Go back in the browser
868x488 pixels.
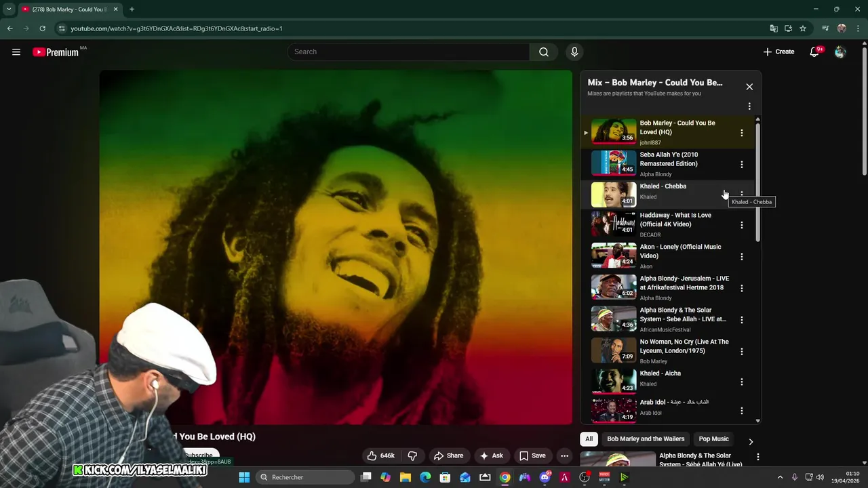[9, 28]
